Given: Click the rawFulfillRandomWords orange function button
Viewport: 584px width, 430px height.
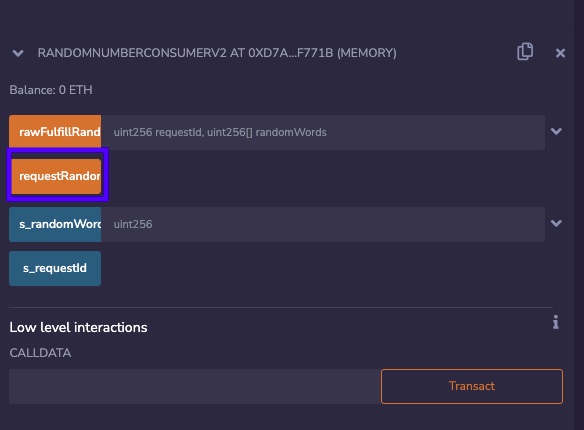Looking at the screenshot, I should point(55,132).
